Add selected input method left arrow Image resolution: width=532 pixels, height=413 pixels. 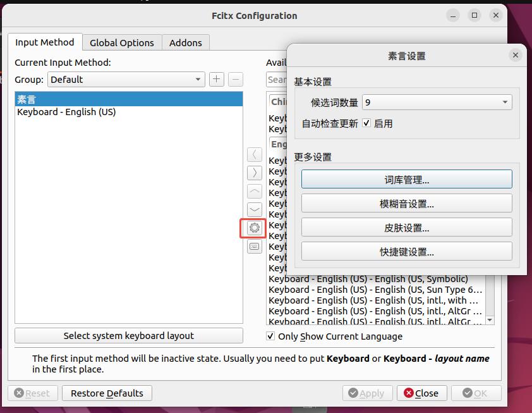255,154
